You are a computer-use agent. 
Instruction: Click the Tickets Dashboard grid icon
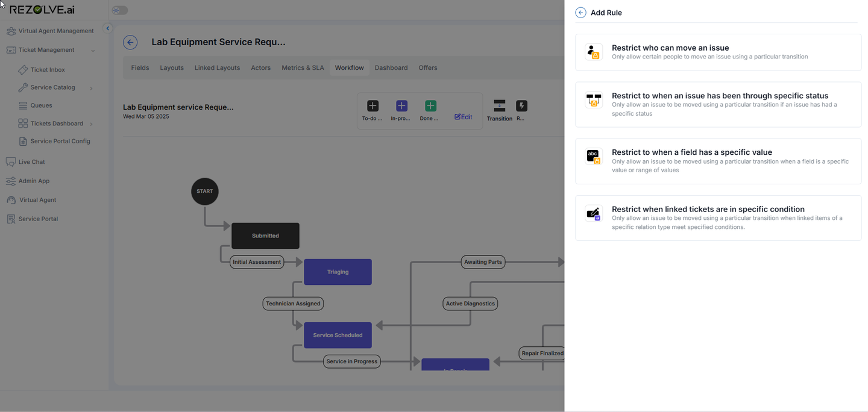(23, 123)
